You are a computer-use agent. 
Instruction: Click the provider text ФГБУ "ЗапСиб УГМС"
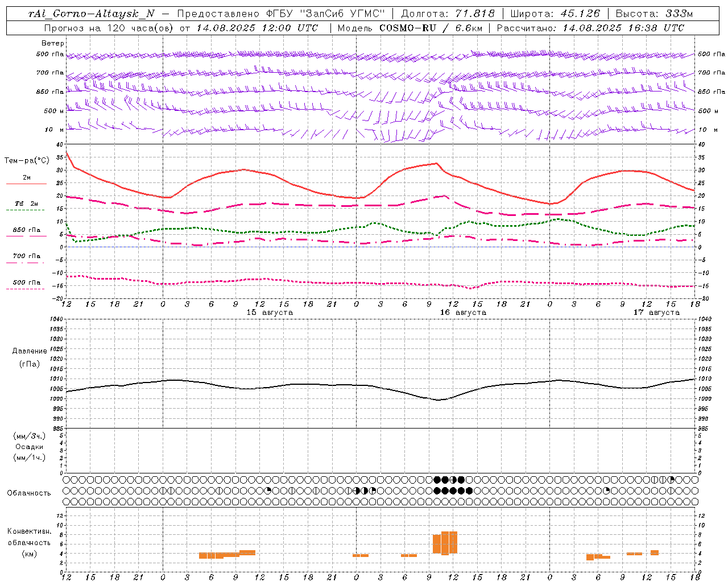point(325,14)
